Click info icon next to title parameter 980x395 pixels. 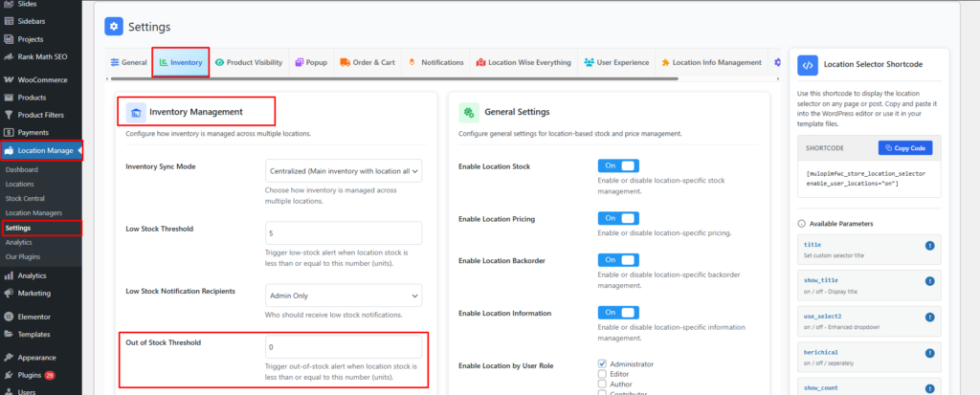coord(929,246)
